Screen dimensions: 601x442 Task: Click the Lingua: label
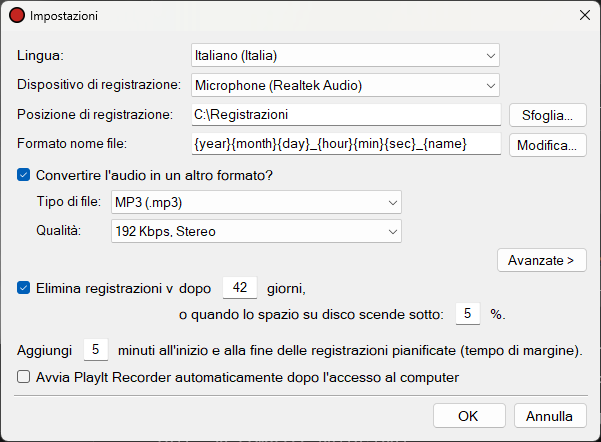coord(40,56)
